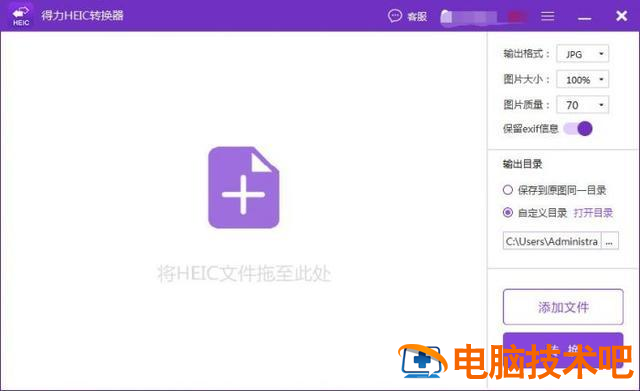Click the 图片质量 label
This screenshot has width=640, height=391.
(x=527, y=105)
